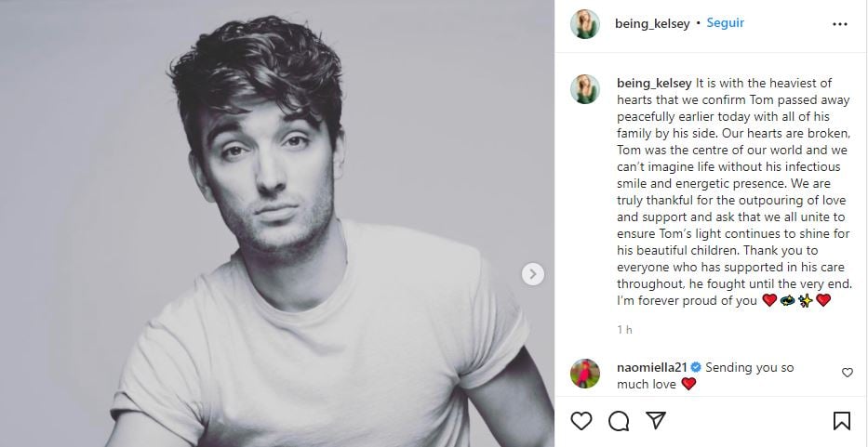Click the naomiella21 commenter profile picture
This screenshot has height=447, width=868.
585,373
